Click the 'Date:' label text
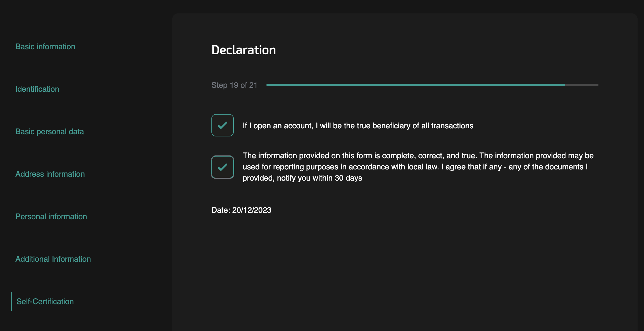The height and width of the screenshot is (331, 644). [x=221, y=210]
